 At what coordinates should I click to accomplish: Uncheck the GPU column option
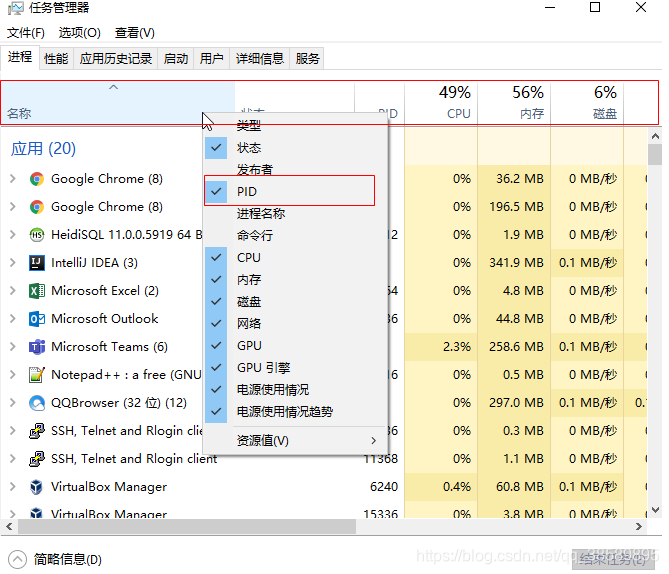(x=296, y=346)
